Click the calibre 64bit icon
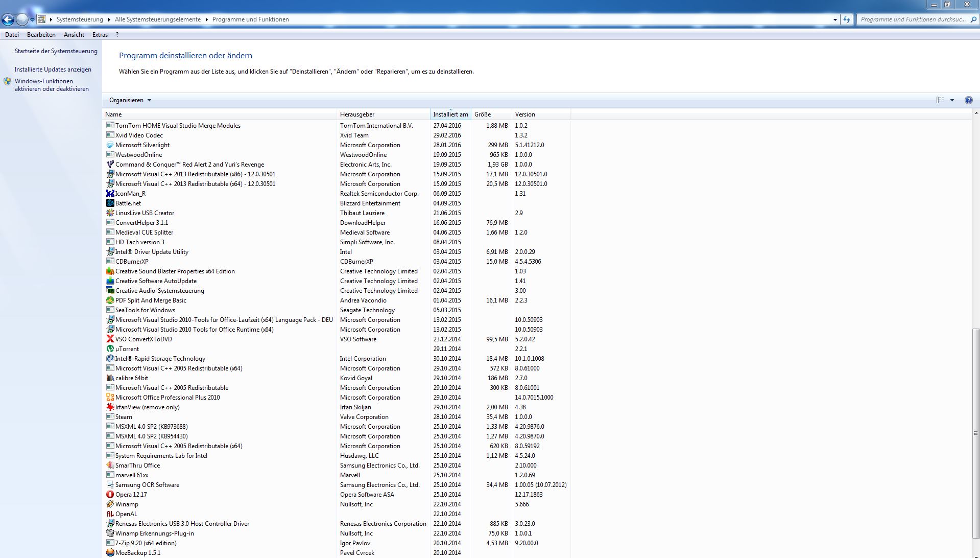 coord(110,378)
